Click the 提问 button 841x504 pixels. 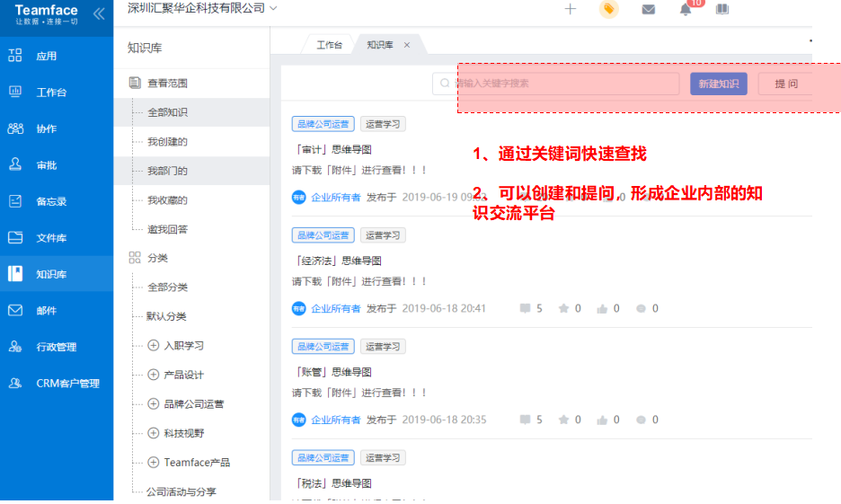[x=786, y=84]
